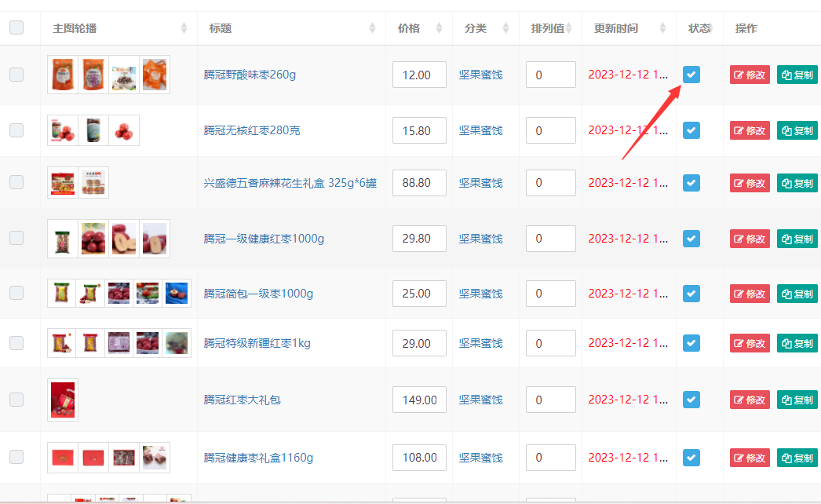Sort by 标题 column sort arrows
This screenshot has width=821, height=504.
pyautogui.click(x=372, y=28)
